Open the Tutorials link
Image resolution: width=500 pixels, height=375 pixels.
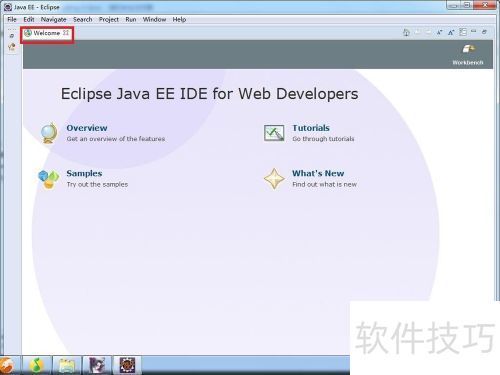tap(311, 128)
